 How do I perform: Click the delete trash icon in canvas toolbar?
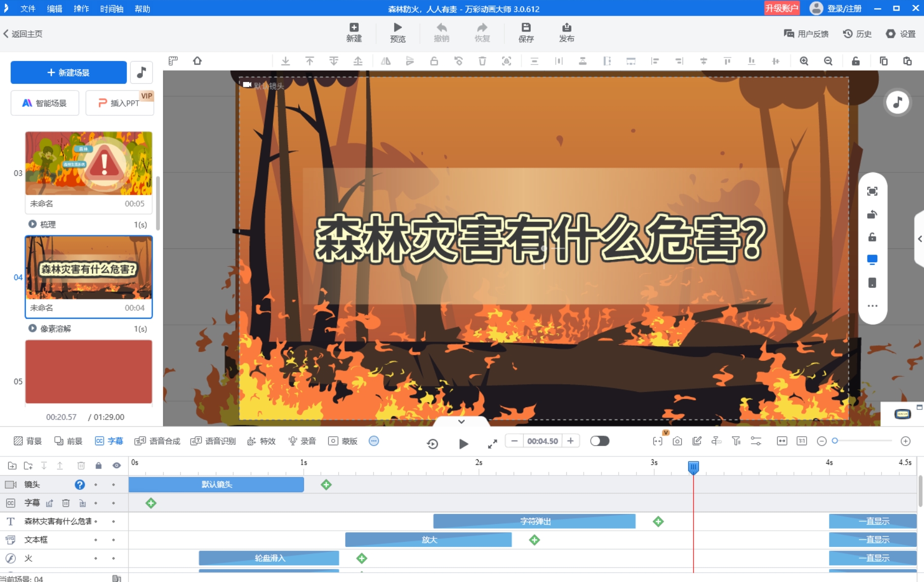click(x=483, y=61)
